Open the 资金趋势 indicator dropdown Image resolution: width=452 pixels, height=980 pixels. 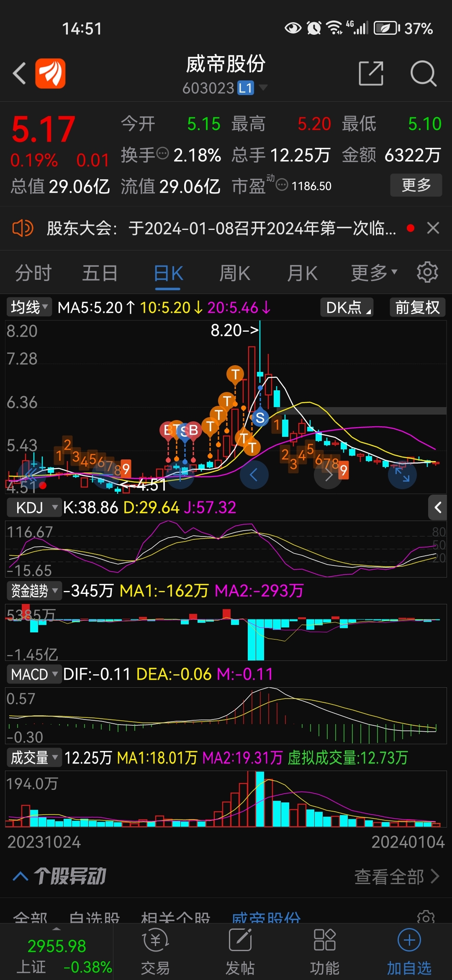coord(34,591)
